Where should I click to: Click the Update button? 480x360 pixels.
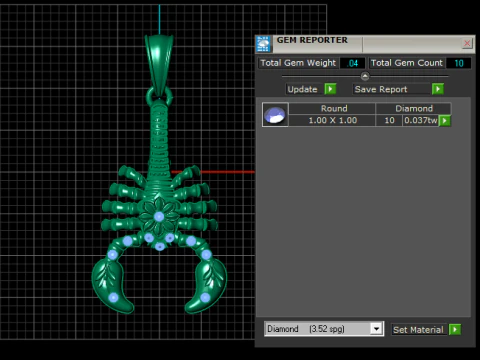click(x=303, y=89)
